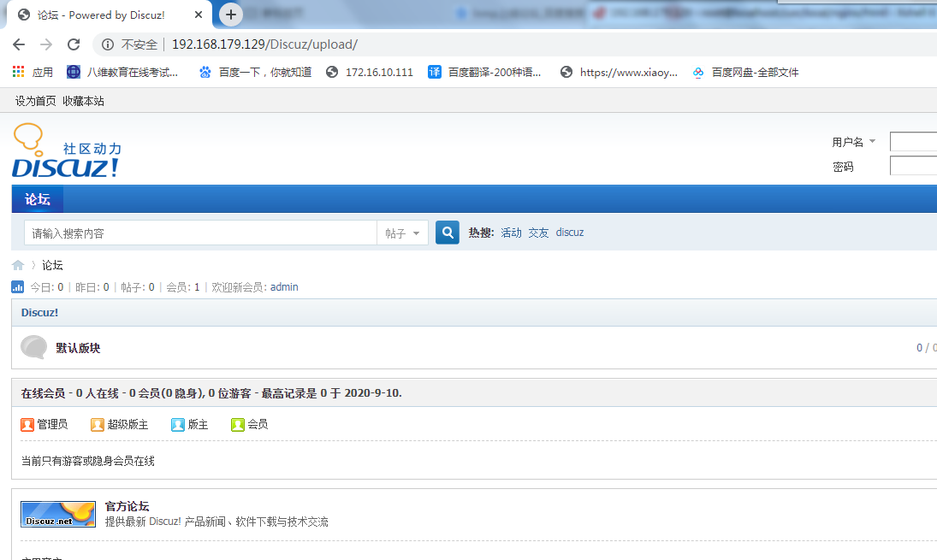Click the statistics bar-chart icon

pyautogui.click(x=17, y=287)
